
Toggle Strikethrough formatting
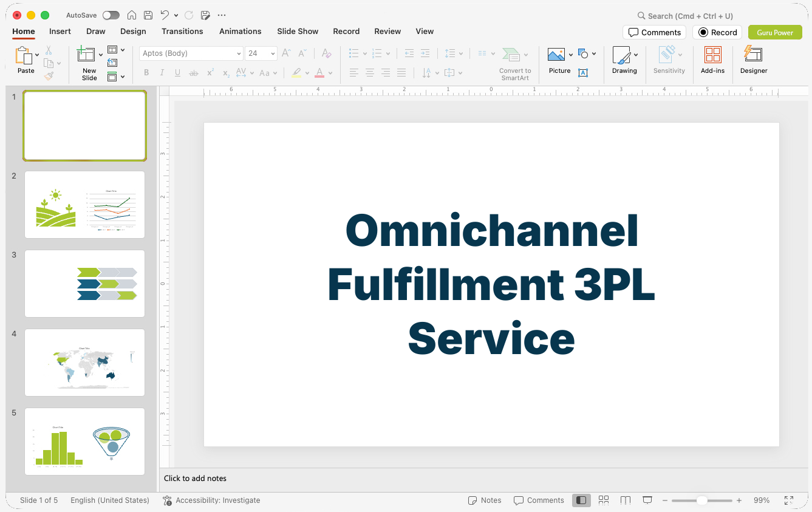(x=194, y=73)
